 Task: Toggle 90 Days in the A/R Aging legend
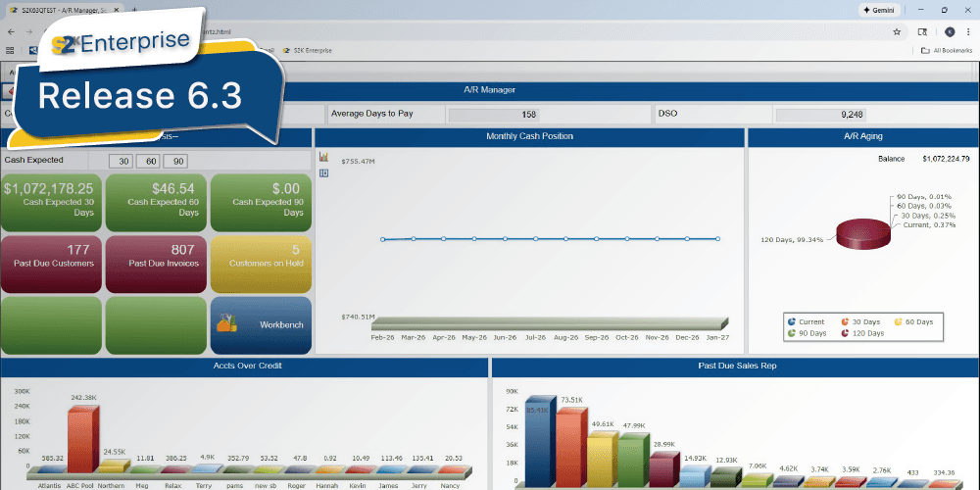[807, 333]
